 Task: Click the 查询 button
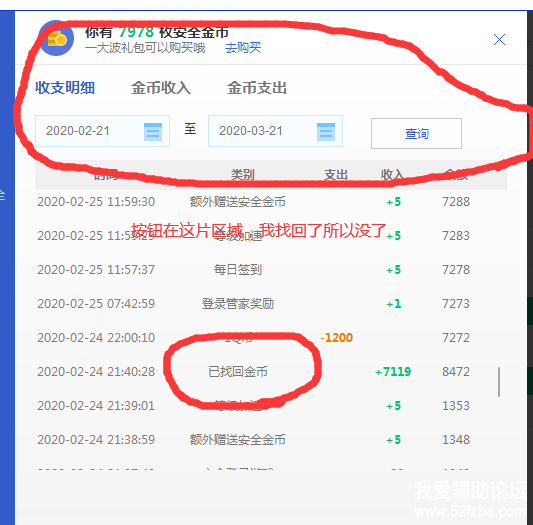pos(416,133)
